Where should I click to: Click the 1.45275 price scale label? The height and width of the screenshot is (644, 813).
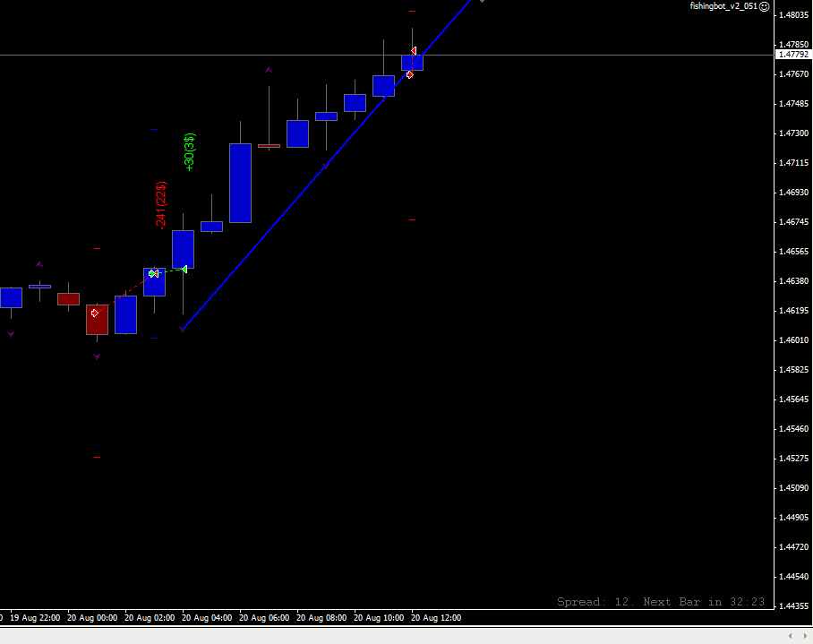tap(794, 459)
